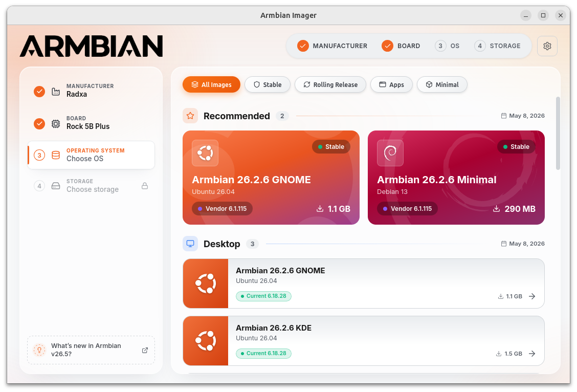Viewport: 577px width, 392px height.
Task: Click Current 6.18.28 badge on GNOME row
Action: [x=263, y=296]
